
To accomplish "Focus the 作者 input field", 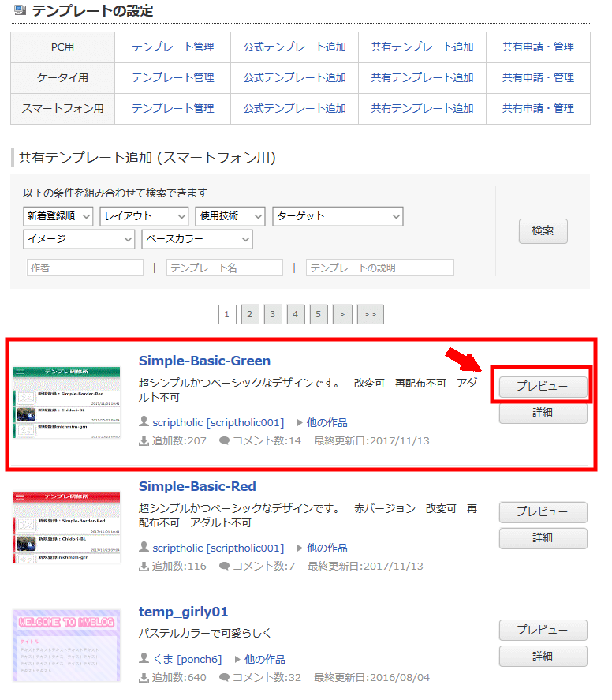I will [84, 268].
